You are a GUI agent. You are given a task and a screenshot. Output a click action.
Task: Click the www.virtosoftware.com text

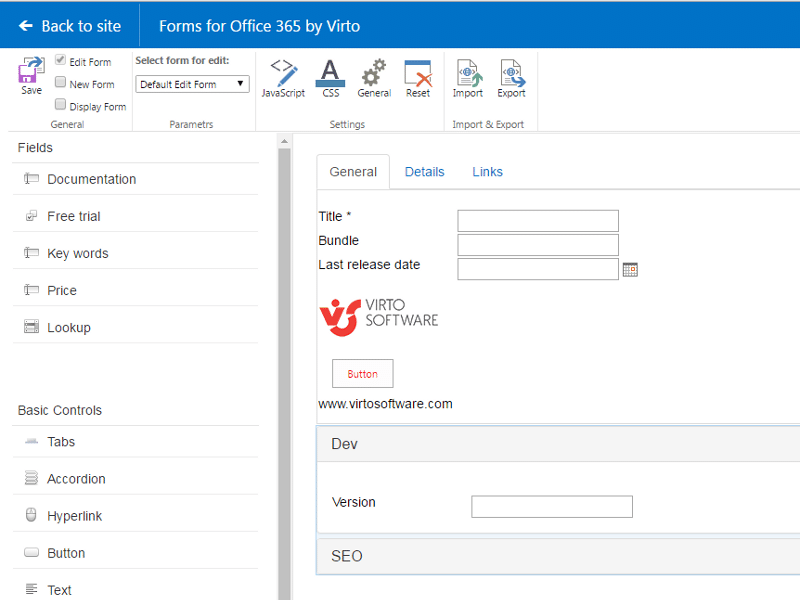385,404
